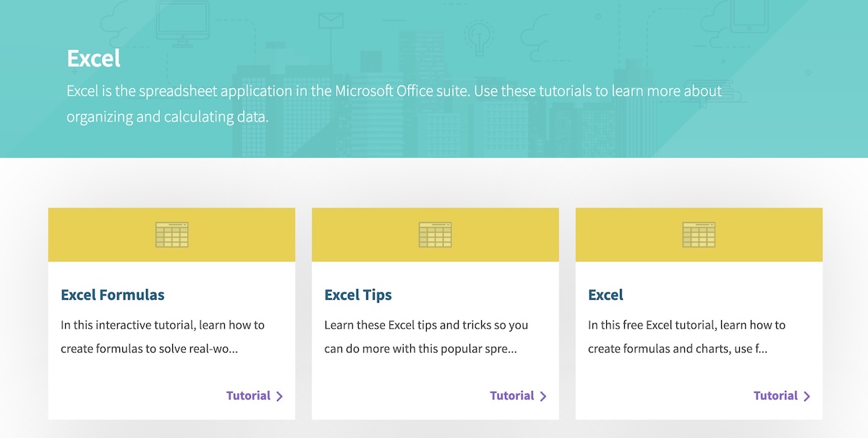Select the Excel page heading in the banner

coord(94,59)
